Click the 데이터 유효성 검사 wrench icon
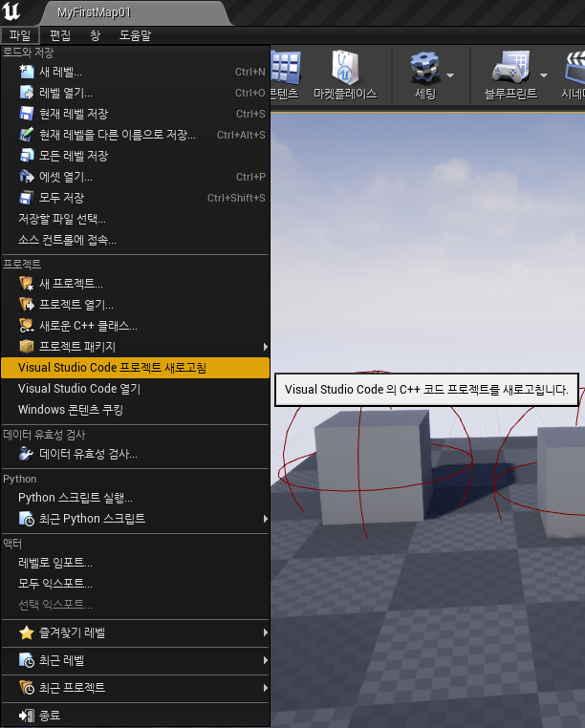The image size is (585, 728). click(27, 454)
